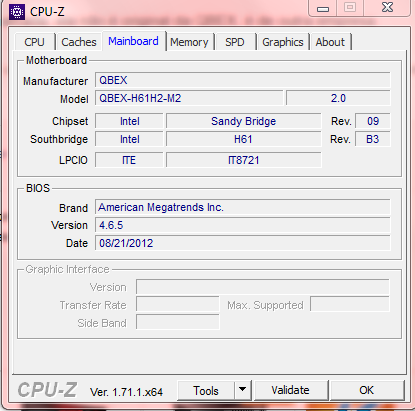
Task: Click the LPCIO vendor field ITE
Action: coord(129,160)
